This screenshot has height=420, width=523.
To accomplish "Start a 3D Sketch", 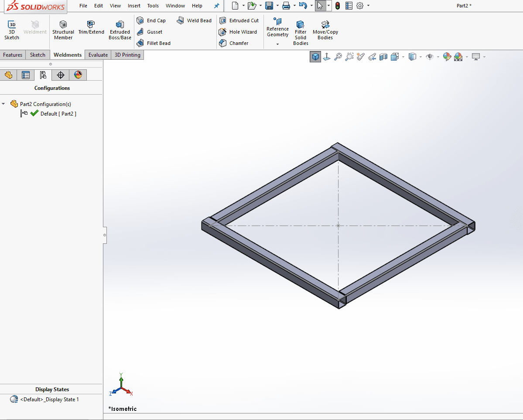I will coord(12,30).
